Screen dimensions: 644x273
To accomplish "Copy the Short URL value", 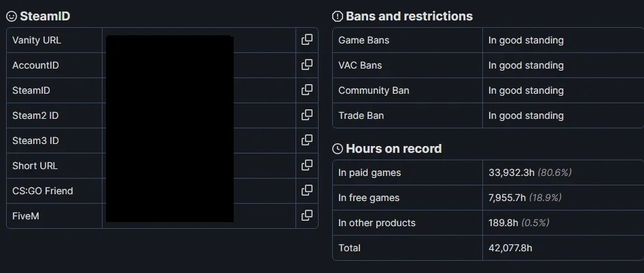I will pos(307,165).
